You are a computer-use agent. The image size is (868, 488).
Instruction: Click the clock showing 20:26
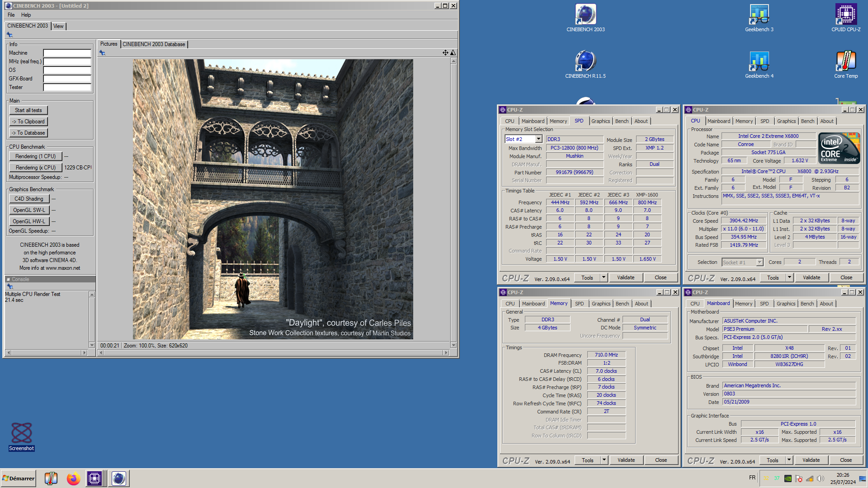[x=843, y=475]
